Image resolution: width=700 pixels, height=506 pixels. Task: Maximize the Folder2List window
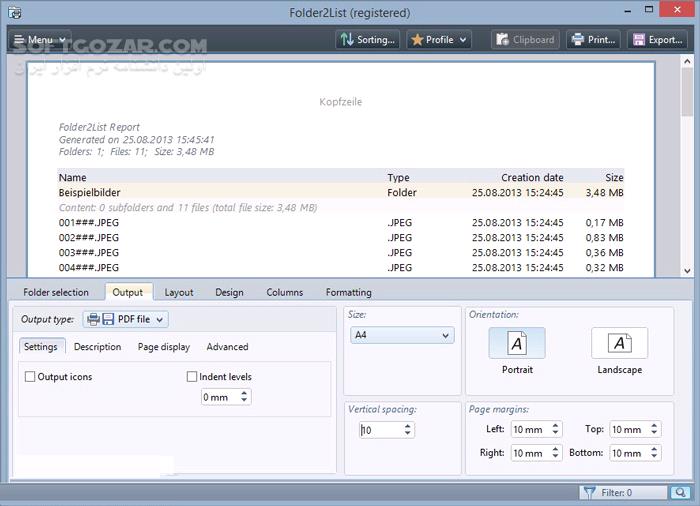click(649, 9)
